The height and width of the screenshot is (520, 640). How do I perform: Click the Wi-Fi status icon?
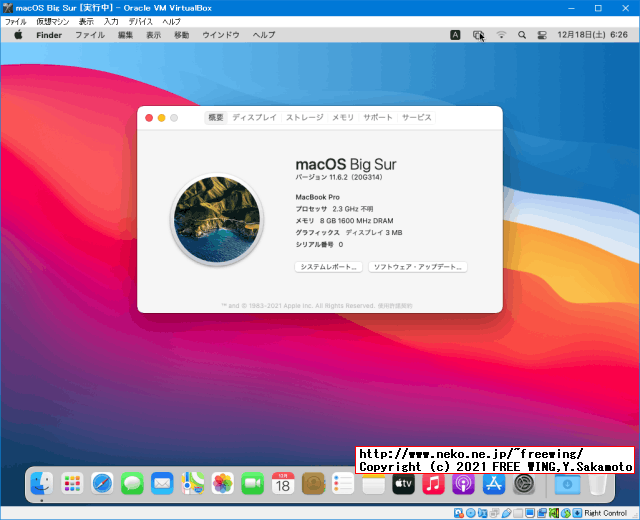[501, 35]
